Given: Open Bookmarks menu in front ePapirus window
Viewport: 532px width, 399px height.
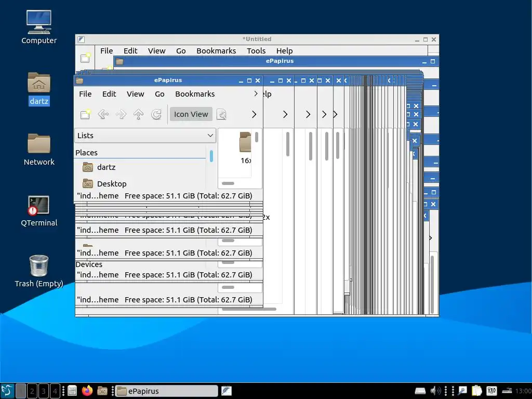Looking at the screenshot, I should click(x=195, y=94).
